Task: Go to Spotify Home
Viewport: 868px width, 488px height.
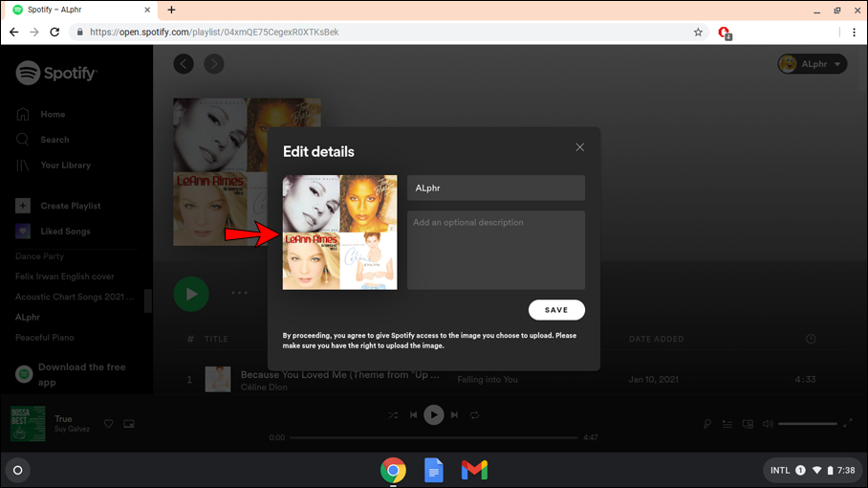Action: (41, 114)
